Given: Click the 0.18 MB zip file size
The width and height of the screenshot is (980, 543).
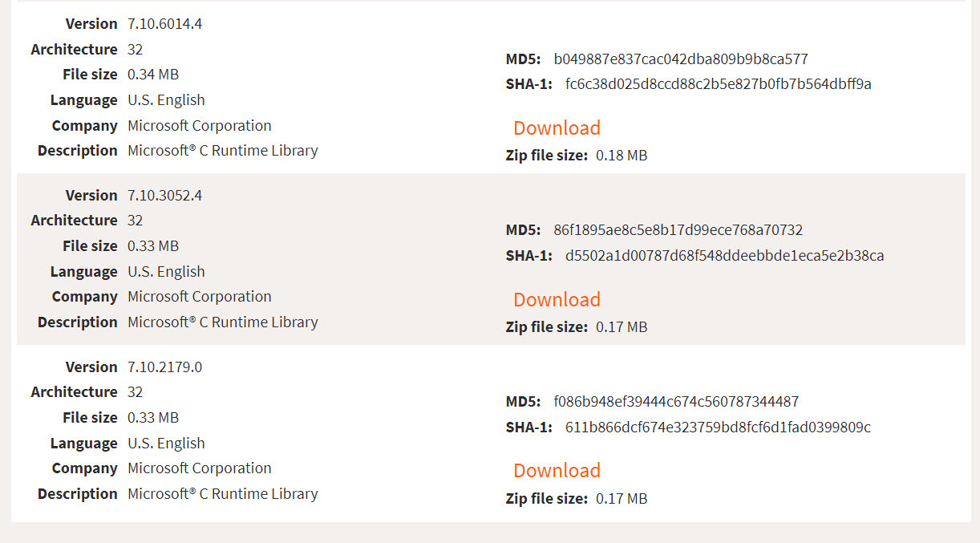Looking at the screenshot, I should pyautogui.click(x=622, y=156).
